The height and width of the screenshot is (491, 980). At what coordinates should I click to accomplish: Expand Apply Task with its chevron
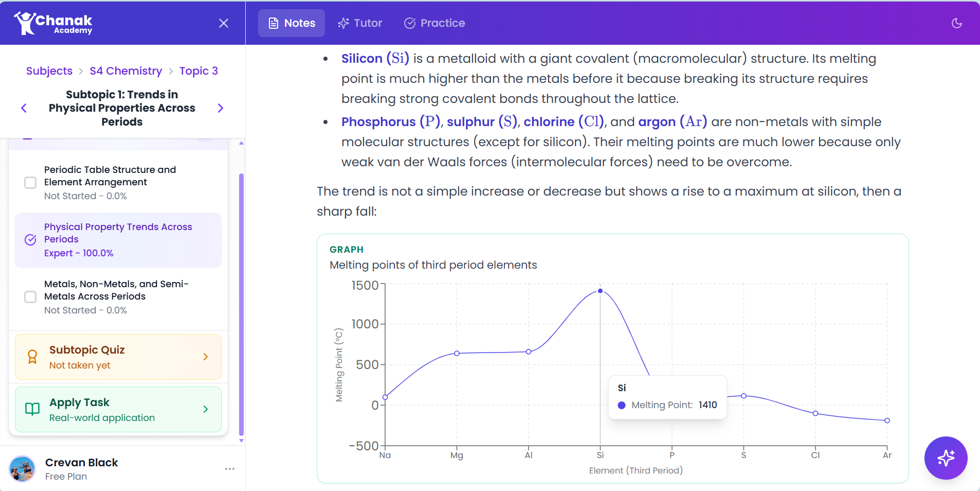205,409
